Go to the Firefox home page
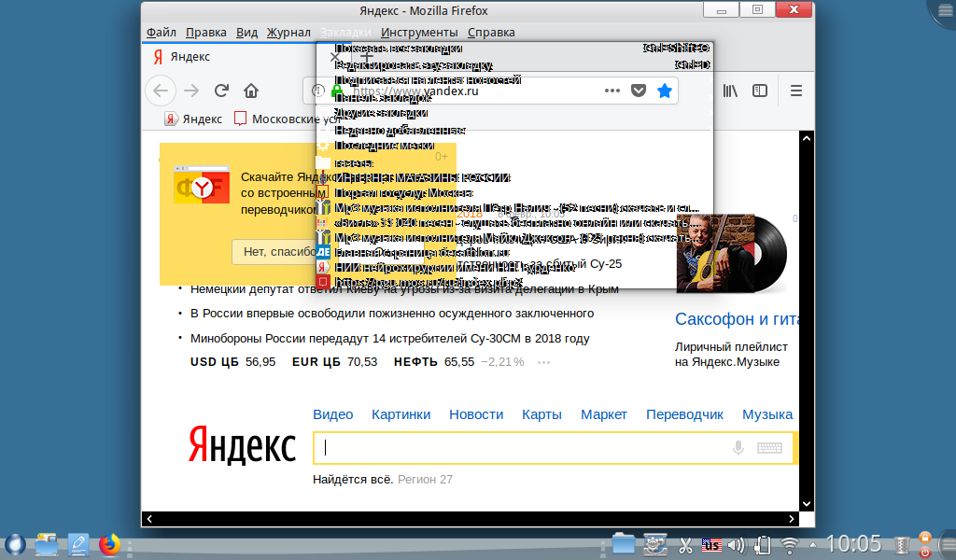This screenshot has height=560, width=956. point(251,91)
